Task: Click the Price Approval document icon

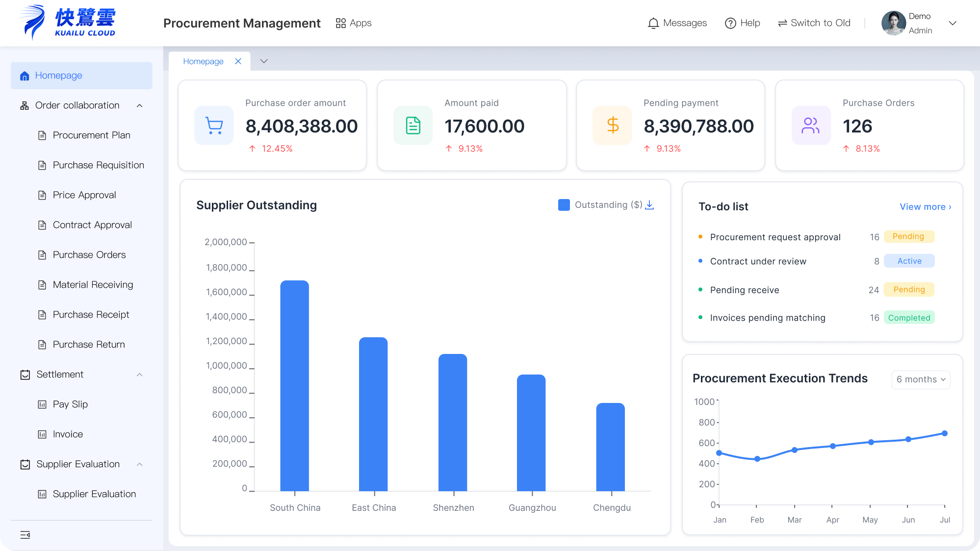Action: (x=42, y=195)
